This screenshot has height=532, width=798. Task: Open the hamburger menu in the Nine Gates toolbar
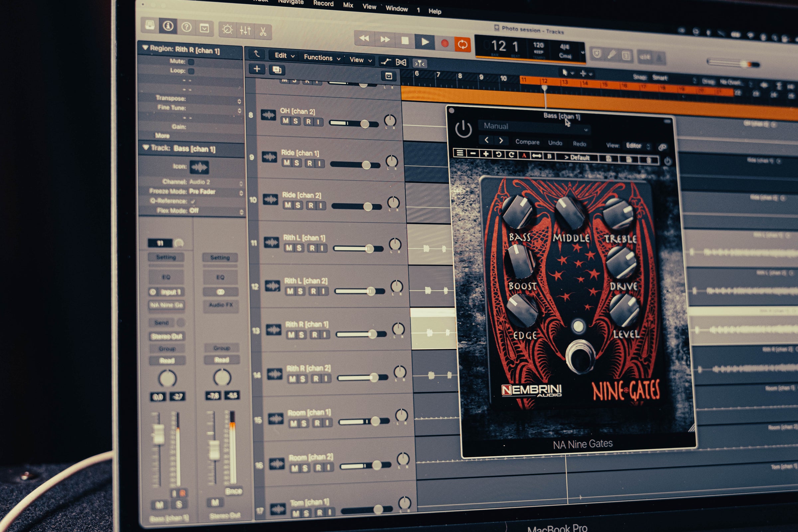(460, 153)
